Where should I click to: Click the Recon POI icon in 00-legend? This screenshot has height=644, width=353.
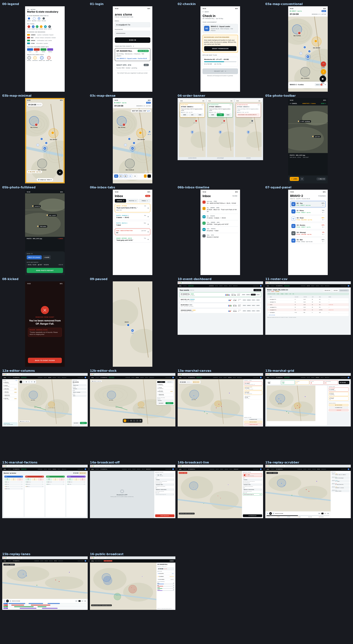coord(45,27)
